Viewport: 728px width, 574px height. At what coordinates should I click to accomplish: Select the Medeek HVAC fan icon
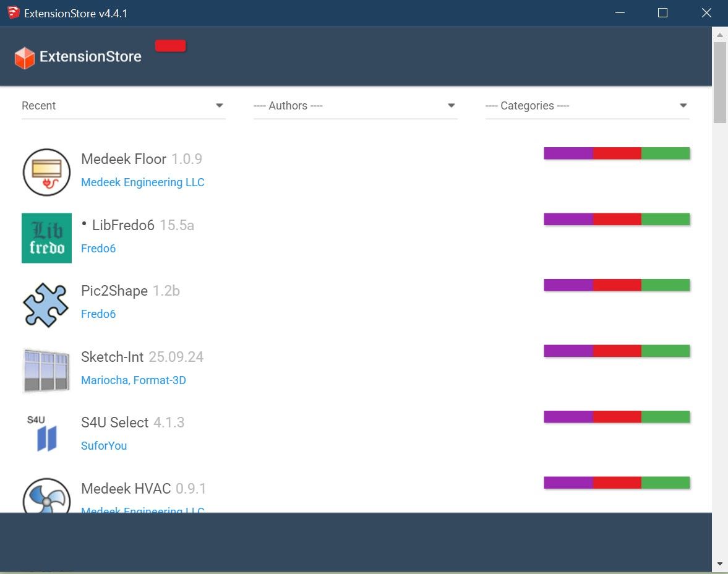(46, 496)
